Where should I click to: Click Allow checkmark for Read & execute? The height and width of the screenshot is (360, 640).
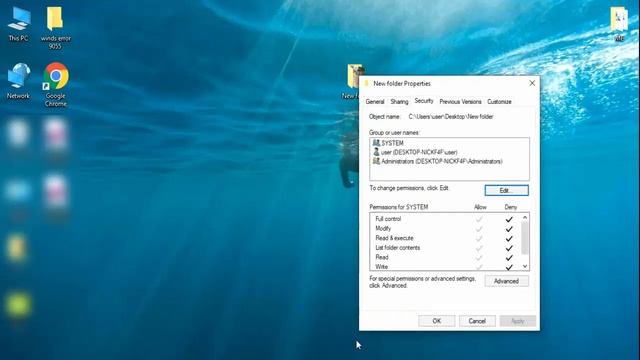(479, 238)
